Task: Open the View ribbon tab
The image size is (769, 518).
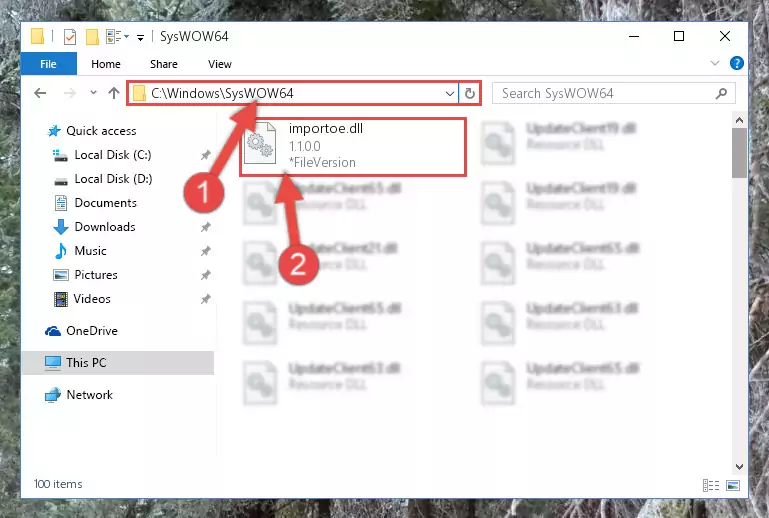Action: coord(219,64)
